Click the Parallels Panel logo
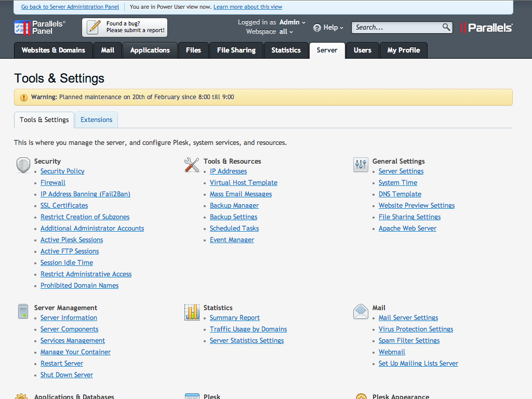Image resolution: width=532 pixels, height=399 pixels. [40, 28]
